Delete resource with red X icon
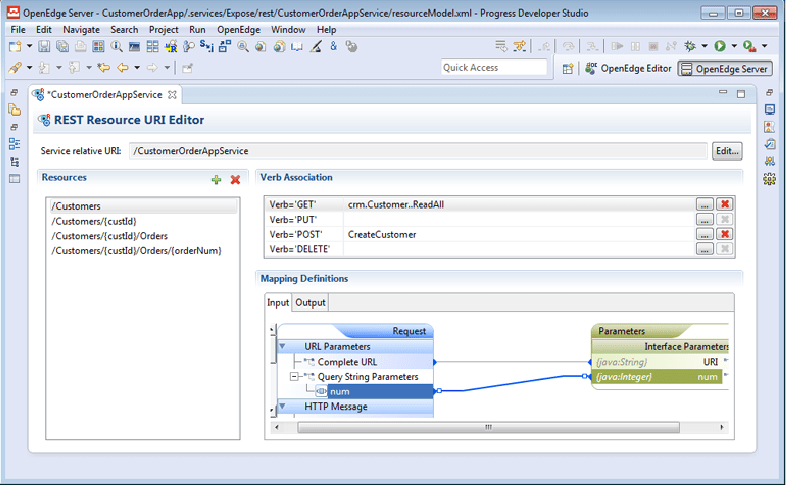 (235, 179)
